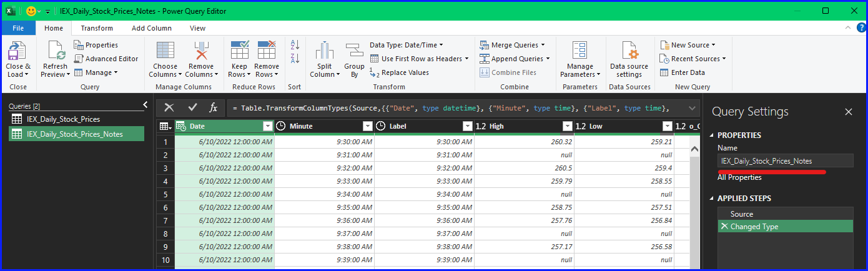The image size is (868, 271).
Task: Click the query Name input field
Action: [785, 160]
